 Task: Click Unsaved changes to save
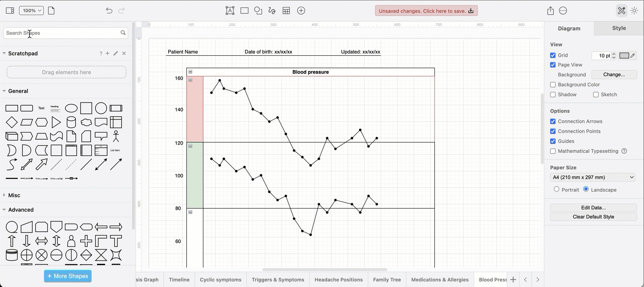pyautogui.click(x=426, y=10)
